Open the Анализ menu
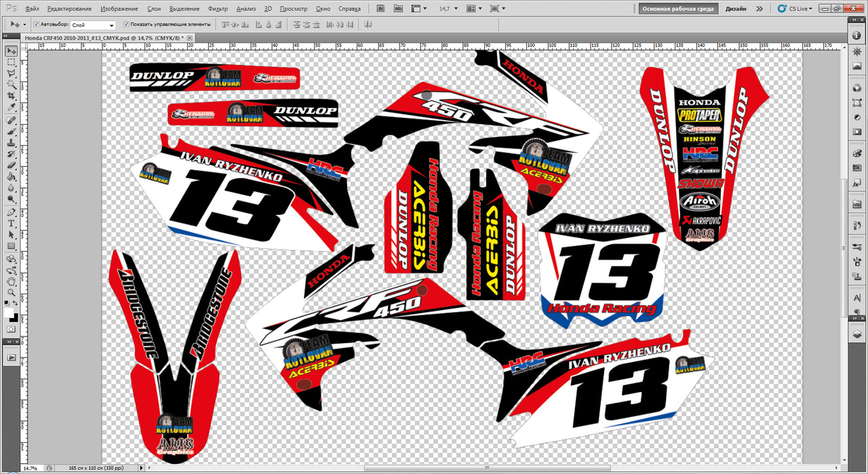 (x=247, y=9)
